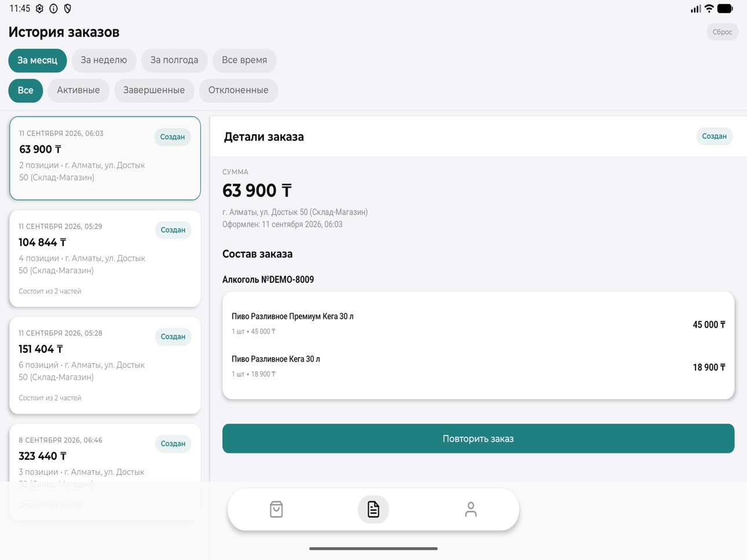
Task: Select the 'За месяц' period filter
Action: pos(38,60)
